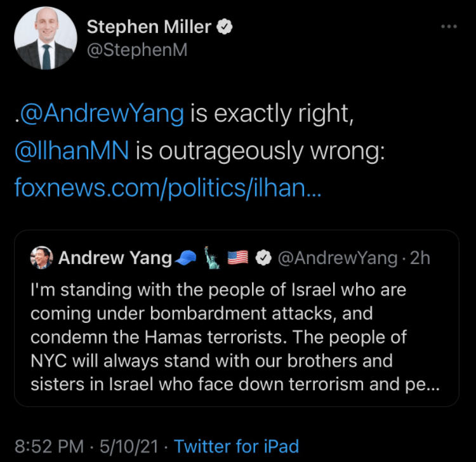Click the American flag emoji
476x462 pixels.
[x=237, y=258]
